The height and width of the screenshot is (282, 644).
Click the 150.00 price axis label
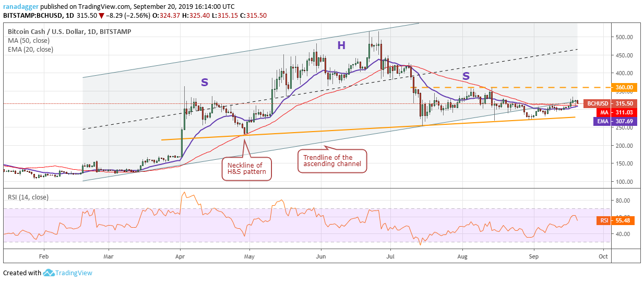point(624,164)
